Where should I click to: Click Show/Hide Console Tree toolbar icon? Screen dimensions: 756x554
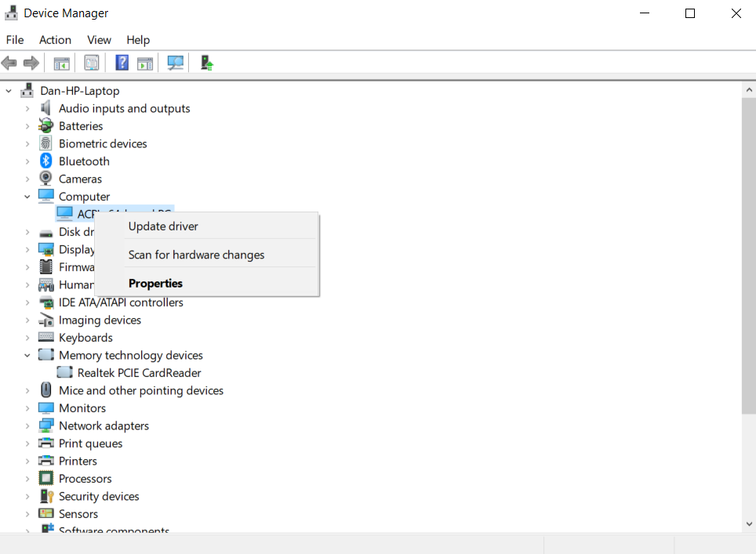61,63
